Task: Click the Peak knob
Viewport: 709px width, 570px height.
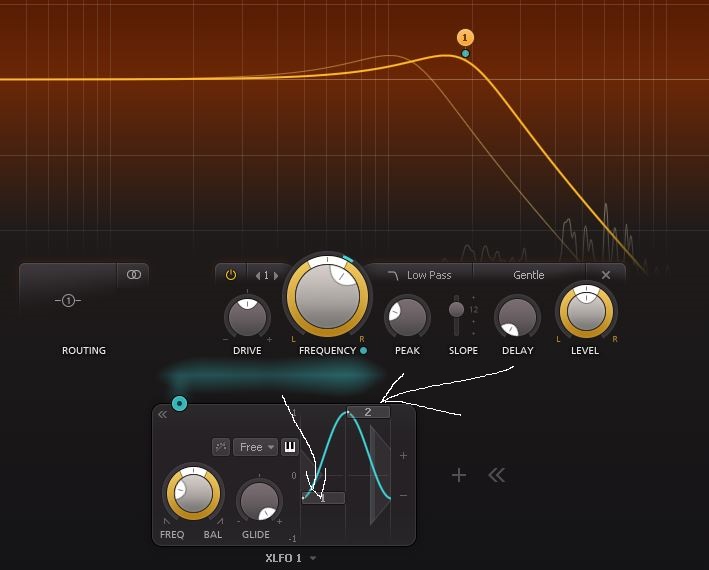Action: [407, 317]
